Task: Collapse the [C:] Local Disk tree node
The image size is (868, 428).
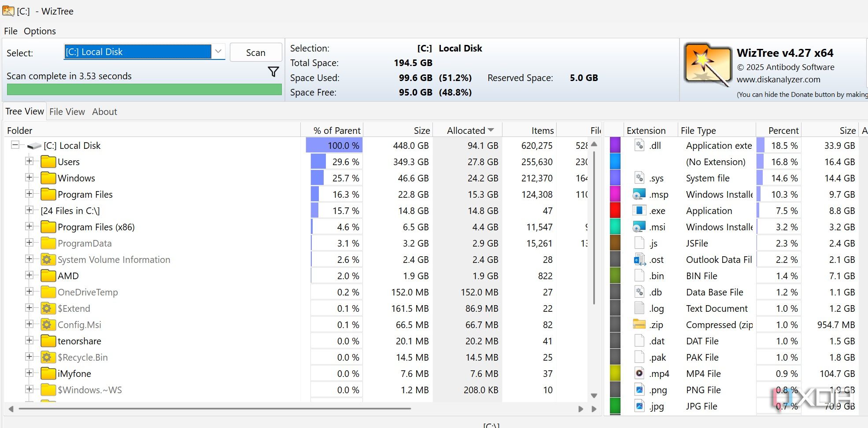Action: pos(15,145)
